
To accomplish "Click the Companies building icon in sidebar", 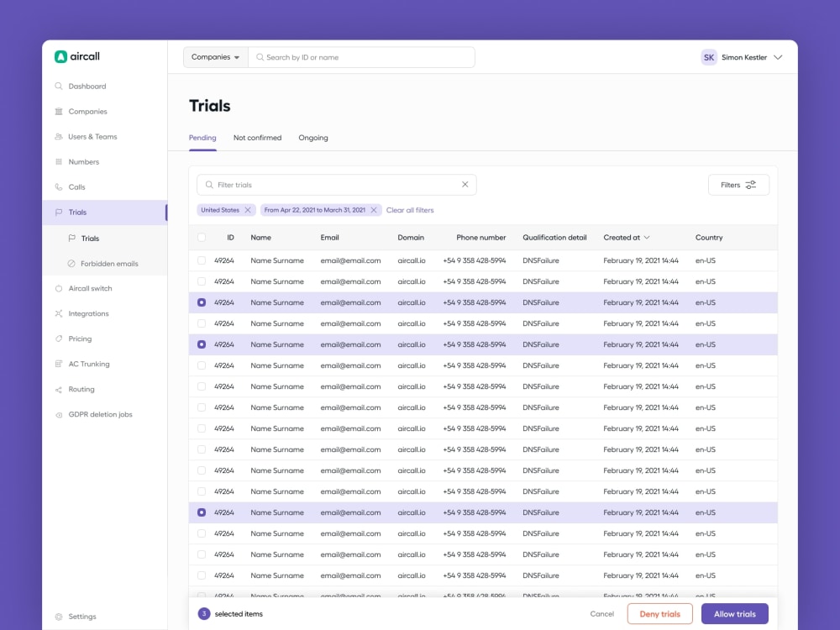I will (x=59, y=112).
